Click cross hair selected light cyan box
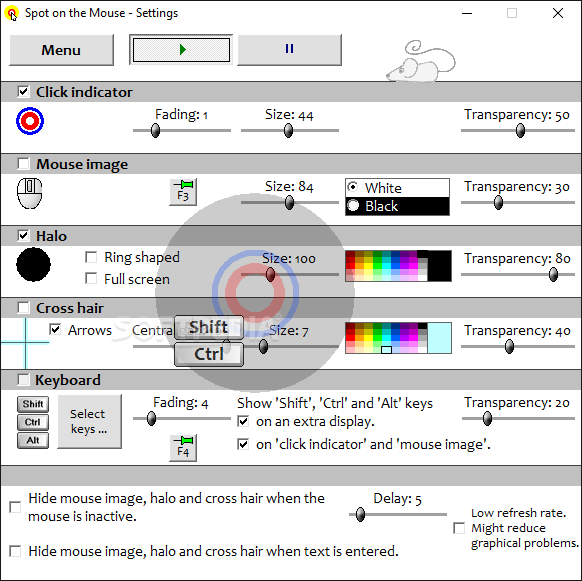This screenshot has width=582, height=581. (439, 338)
